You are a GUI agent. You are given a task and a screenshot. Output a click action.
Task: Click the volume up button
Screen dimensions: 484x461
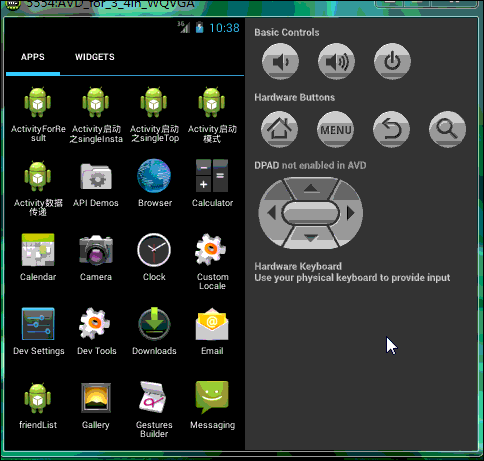pos(336,61)
